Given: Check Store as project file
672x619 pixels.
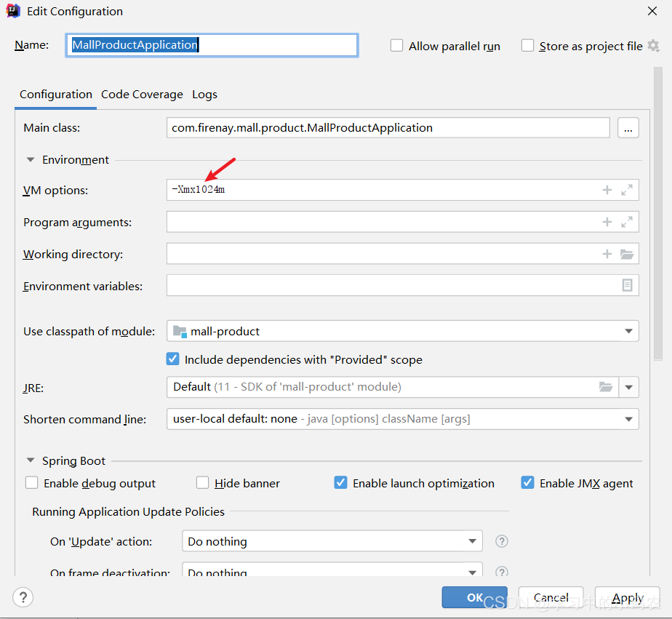Looking at the screenshot, I should [527, 45].
